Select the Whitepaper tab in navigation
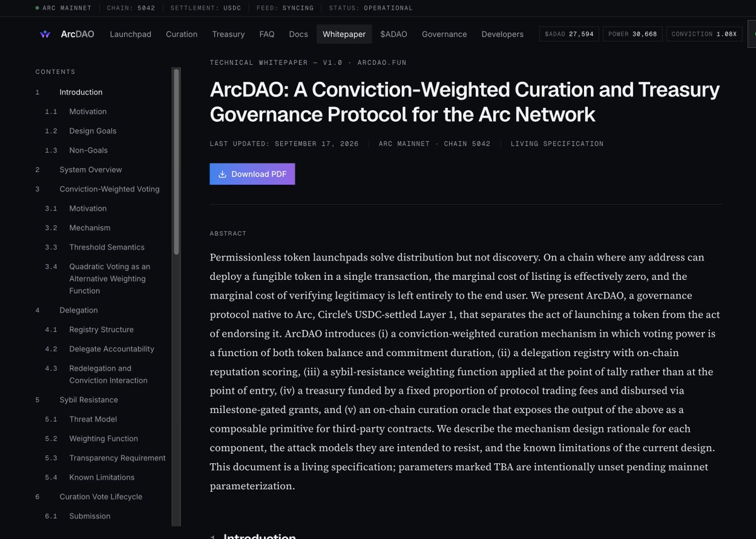Screen dimensions: 756x539 [x=344, y=34]
